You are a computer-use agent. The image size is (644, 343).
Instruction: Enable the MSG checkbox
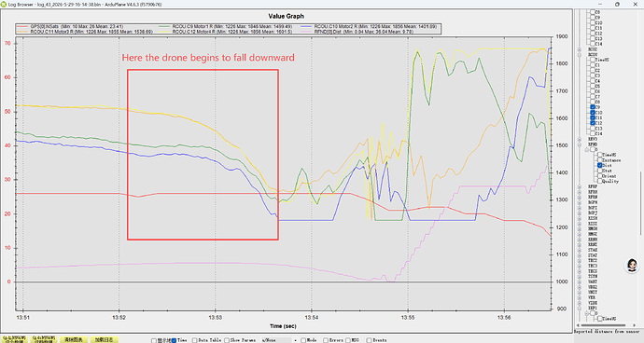[348, 340]
